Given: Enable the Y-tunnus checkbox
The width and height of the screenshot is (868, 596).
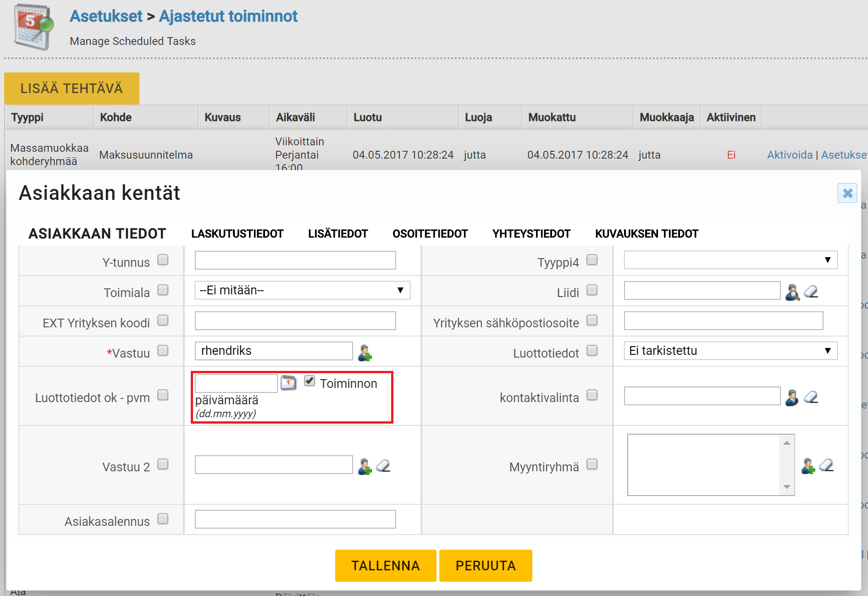Looking at the screenshot, I should (163, 260).
